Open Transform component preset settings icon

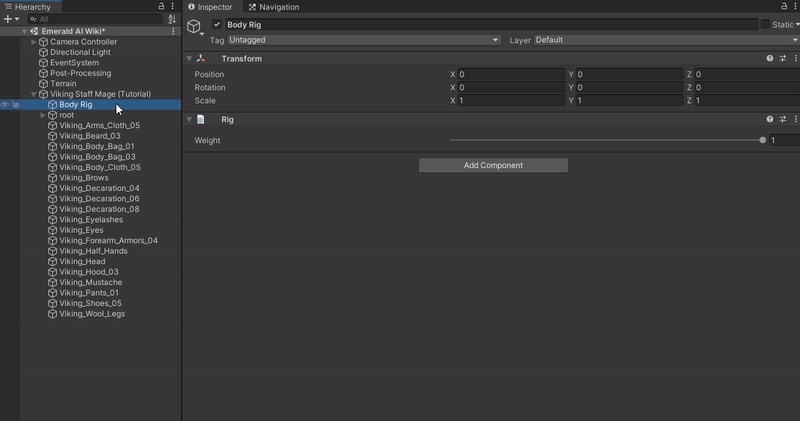point(783,59)
